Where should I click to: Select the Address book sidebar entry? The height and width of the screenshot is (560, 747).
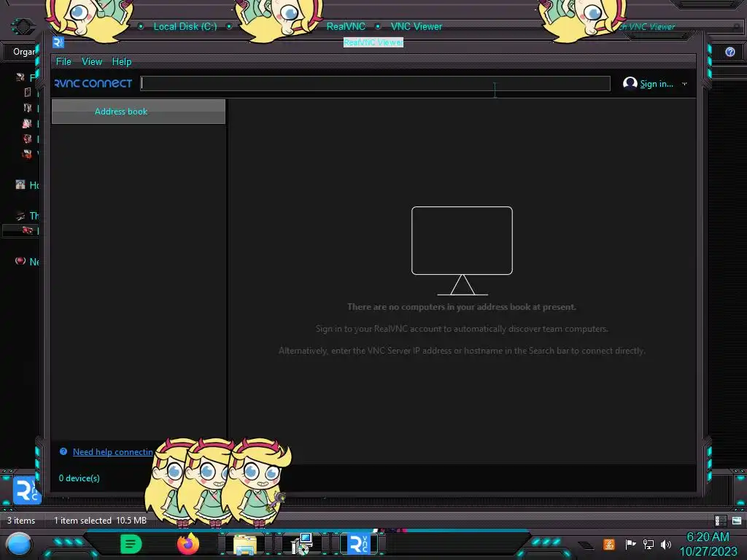click(138, 112)
